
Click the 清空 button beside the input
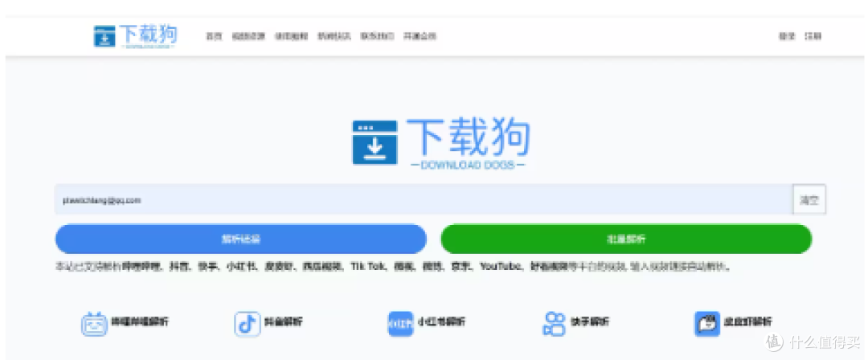[809, 200]
